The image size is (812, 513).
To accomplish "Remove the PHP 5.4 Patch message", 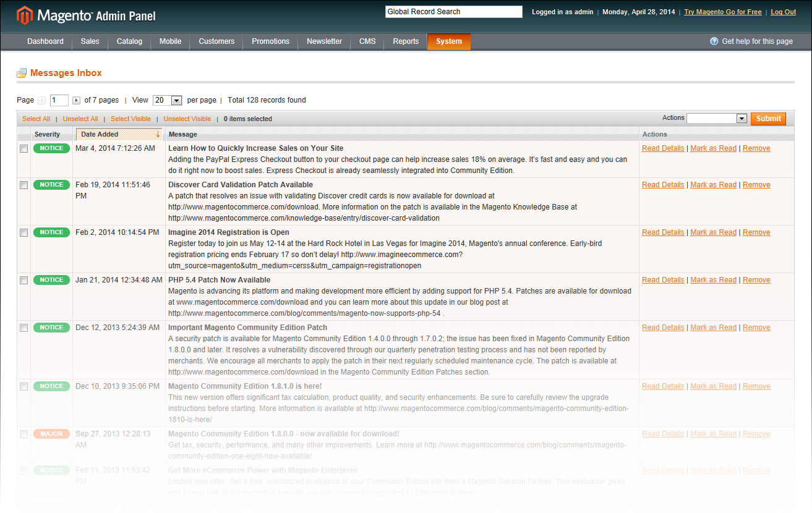I will (x=756, y=280).
